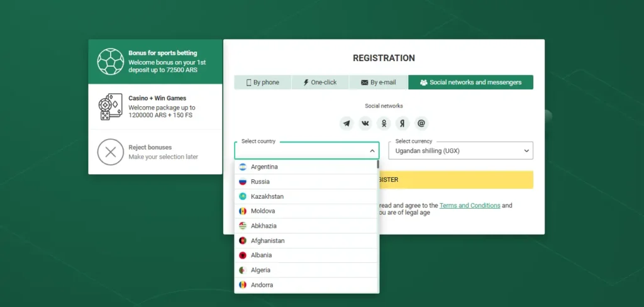644x307 pixels.
Task: Click the Moldova flag icon
Action: [x=243, y=211]
